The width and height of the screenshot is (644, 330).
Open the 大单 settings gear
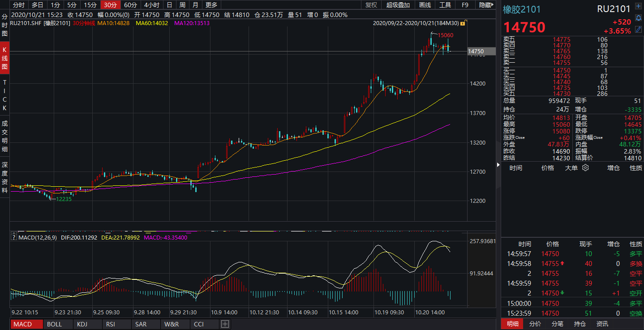(585, 168)
